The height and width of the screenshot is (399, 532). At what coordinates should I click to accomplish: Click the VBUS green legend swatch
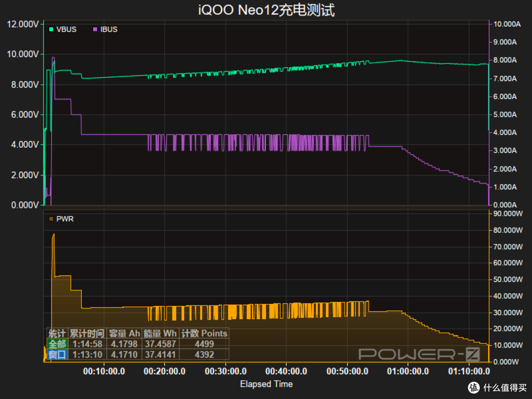click(x=51, y=30)
